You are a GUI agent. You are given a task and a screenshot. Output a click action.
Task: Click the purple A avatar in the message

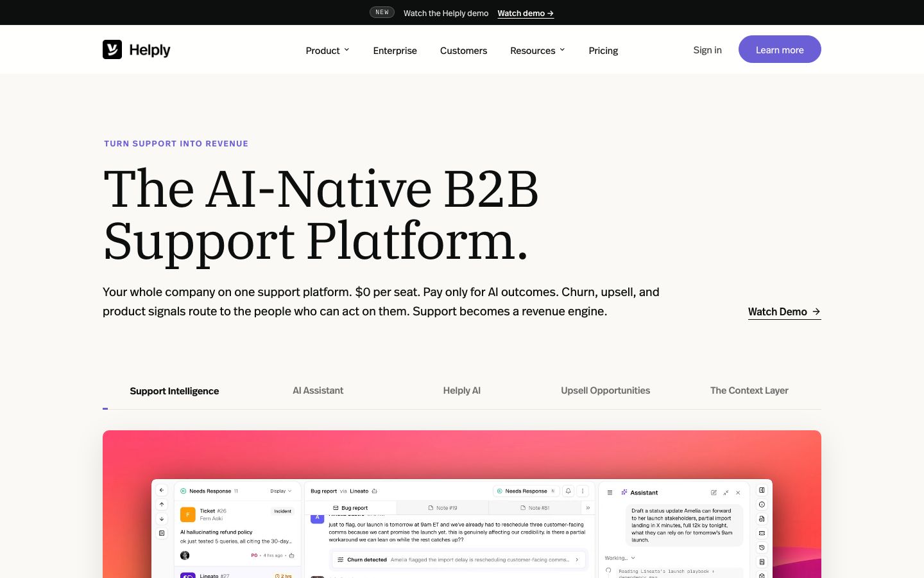[317, 518]
